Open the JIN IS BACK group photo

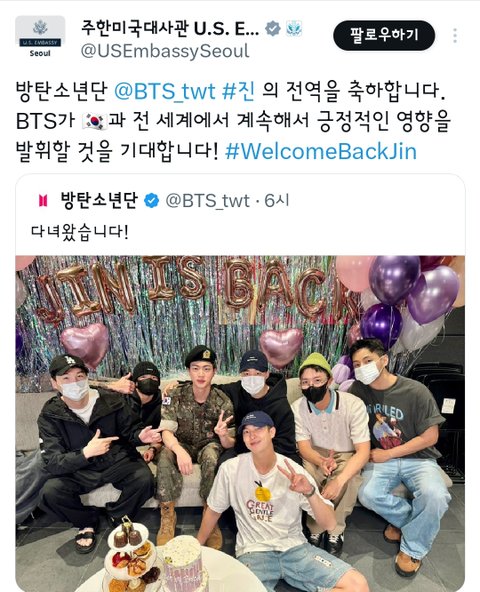[x=240, y=424]
